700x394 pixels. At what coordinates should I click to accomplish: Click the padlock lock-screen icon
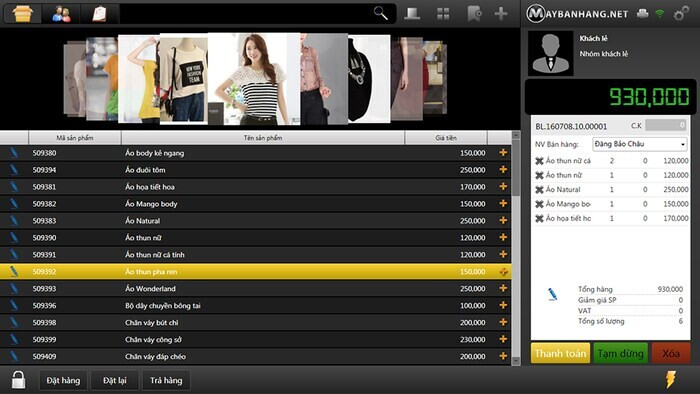point(18,380)
